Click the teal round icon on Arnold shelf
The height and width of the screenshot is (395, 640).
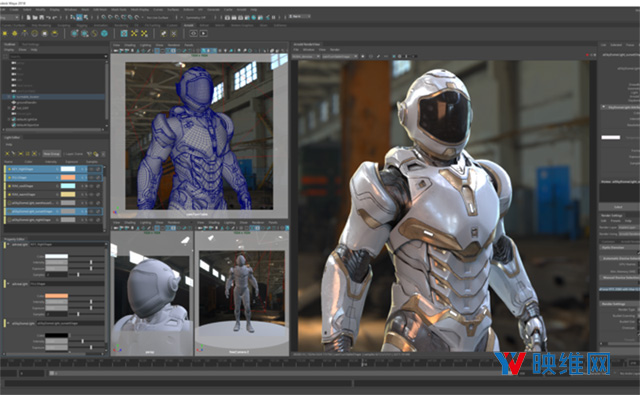104,33
